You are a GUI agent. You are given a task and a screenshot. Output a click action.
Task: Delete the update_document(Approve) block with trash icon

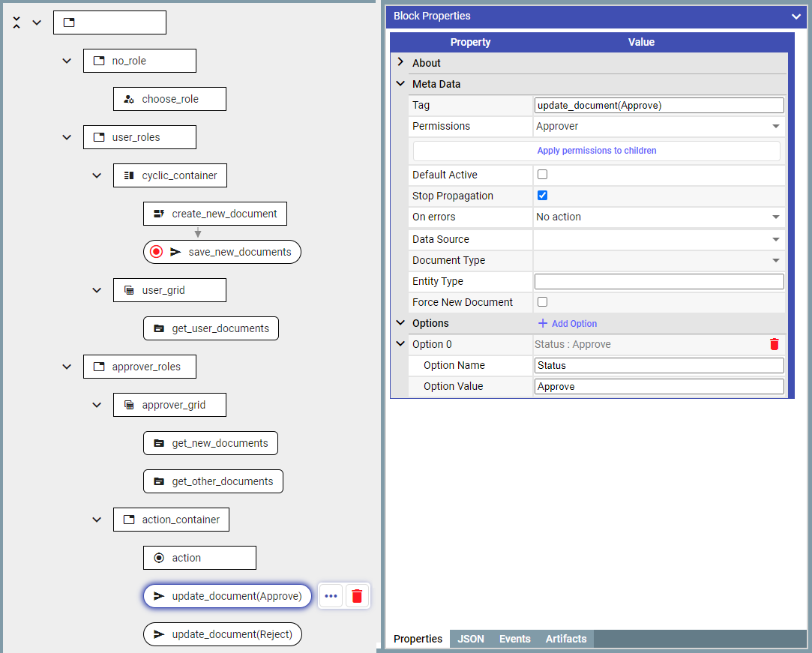[357, 596]
